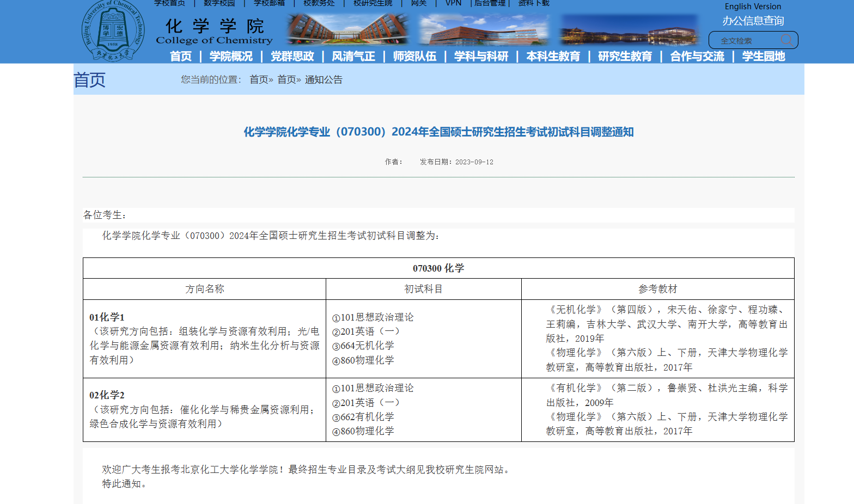Open the 风清气正 menu
854x504 pixels.
[x=353, y=56]
